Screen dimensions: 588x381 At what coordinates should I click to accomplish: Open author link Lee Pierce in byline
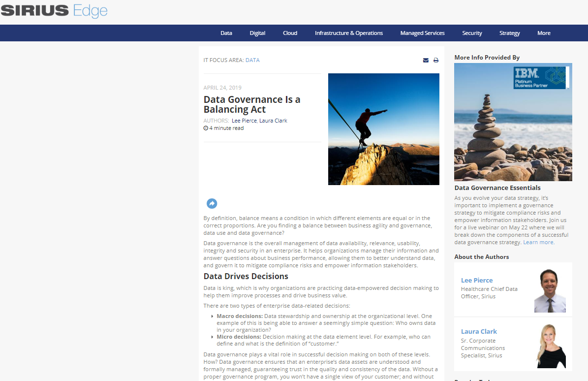tap(244, 121)
